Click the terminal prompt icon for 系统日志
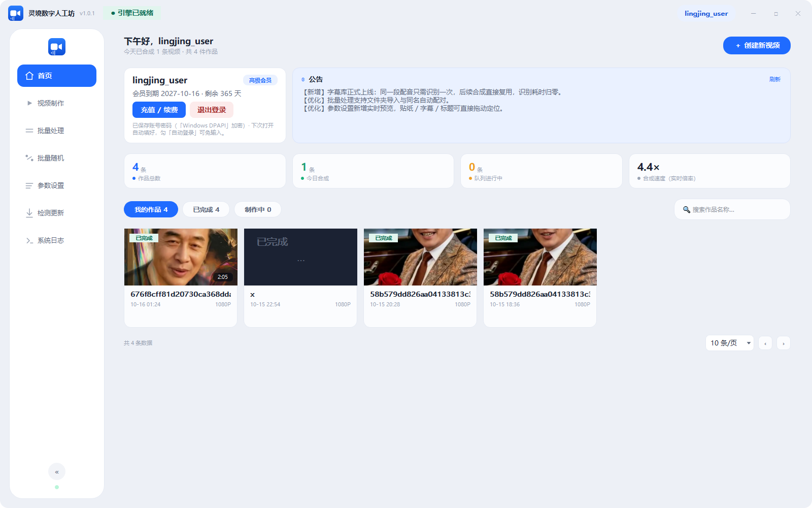This screenshot has height=508, width=812. (x=29, y=240)
